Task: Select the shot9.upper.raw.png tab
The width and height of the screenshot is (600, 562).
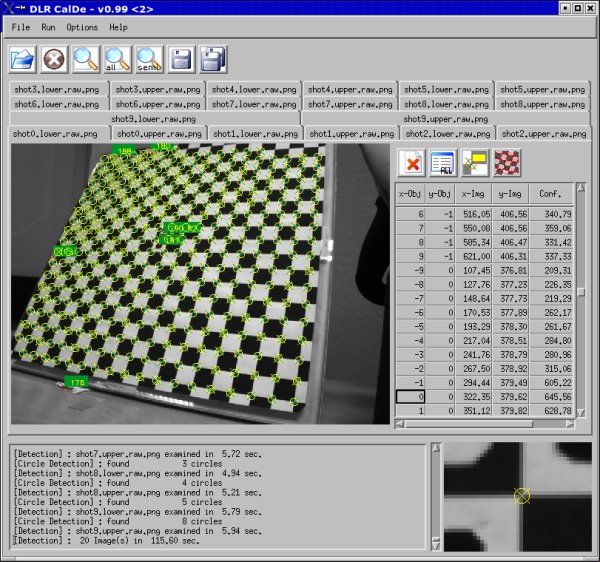Action: [x=445, y=118]
